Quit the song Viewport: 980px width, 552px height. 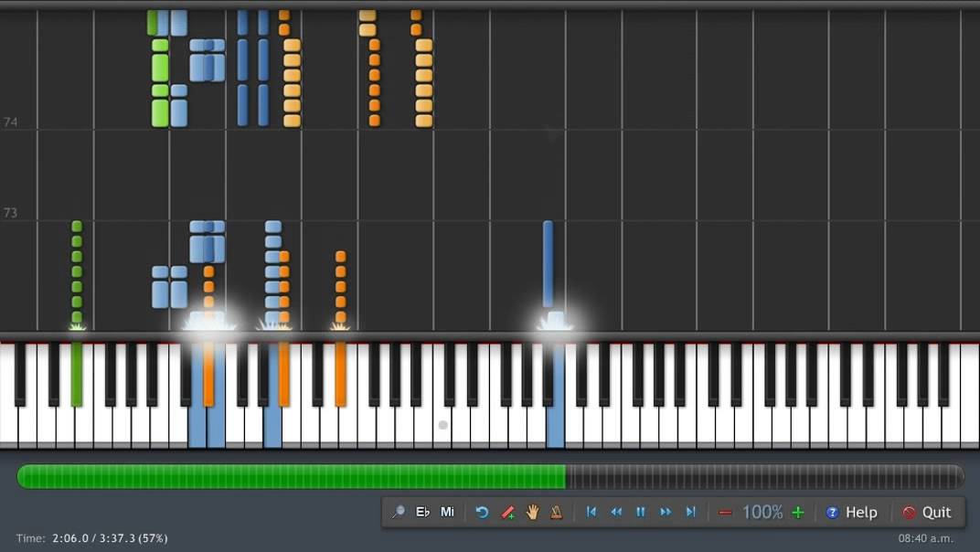tap(928, 513)
